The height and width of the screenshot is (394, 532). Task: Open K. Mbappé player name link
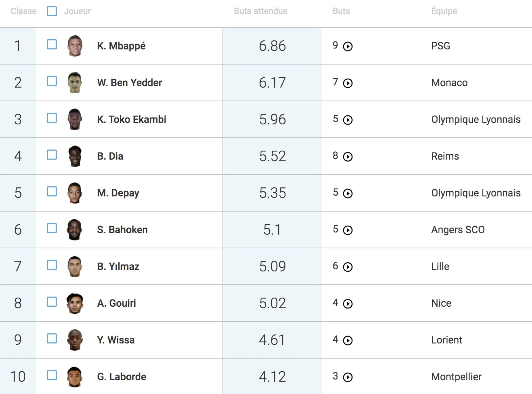click(x=121, y=46)
